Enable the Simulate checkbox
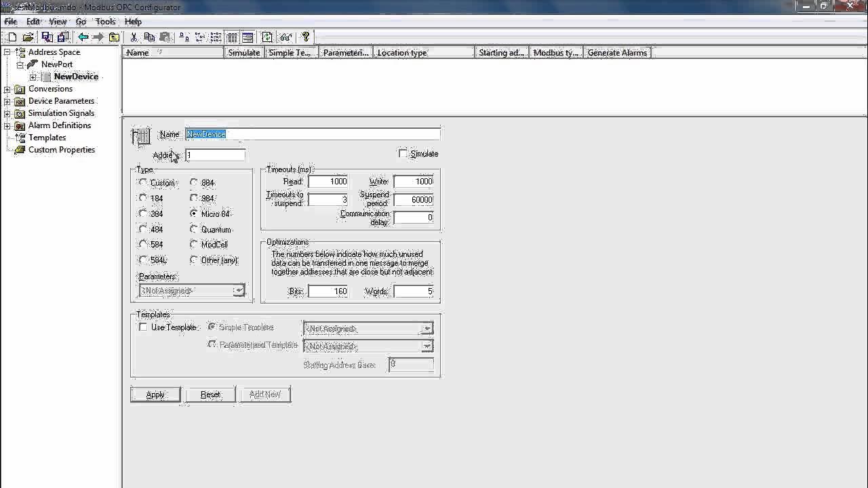Image resolution: width=868 pixels, height=488 pixels. click(403, 154)
